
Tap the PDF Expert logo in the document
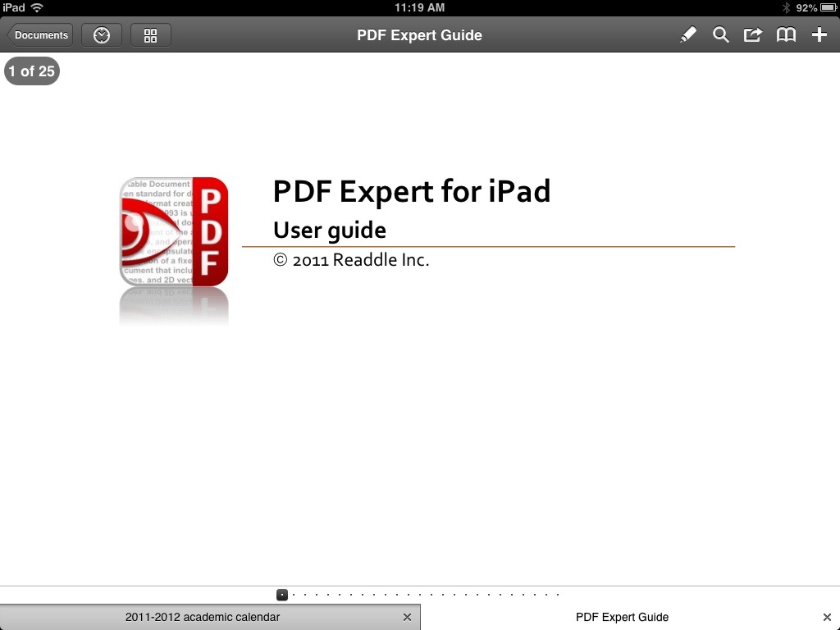coord(174,231)
